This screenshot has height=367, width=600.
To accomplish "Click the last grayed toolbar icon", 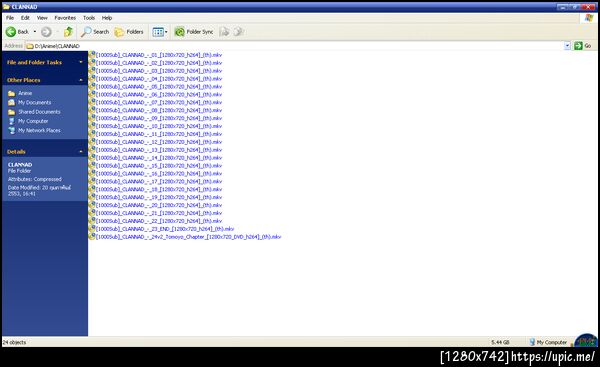I will [x=239, y=32].
